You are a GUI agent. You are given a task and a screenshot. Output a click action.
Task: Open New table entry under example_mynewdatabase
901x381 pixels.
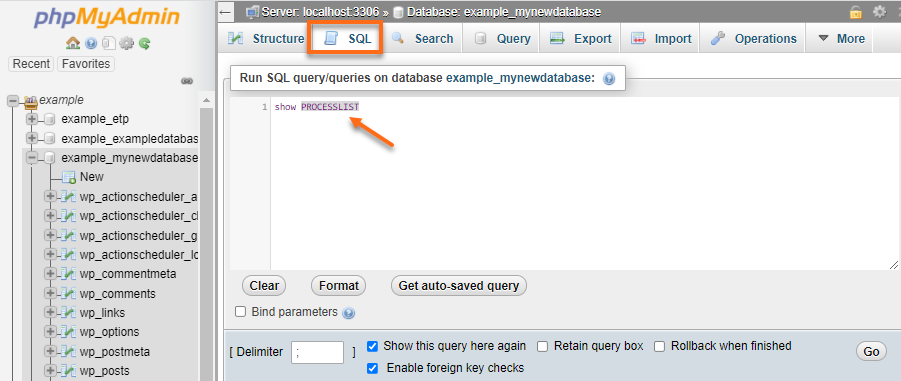(91, 177)
